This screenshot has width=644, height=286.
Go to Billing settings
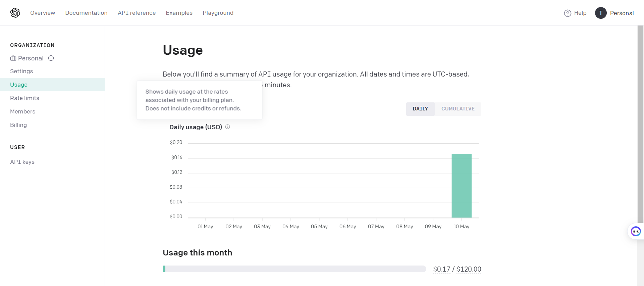[18, 125]
